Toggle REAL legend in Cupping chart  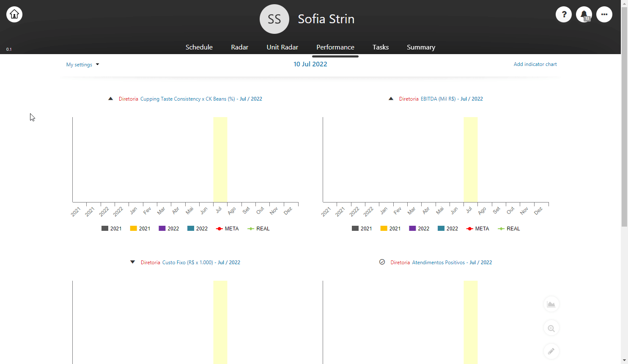(258, 229)
